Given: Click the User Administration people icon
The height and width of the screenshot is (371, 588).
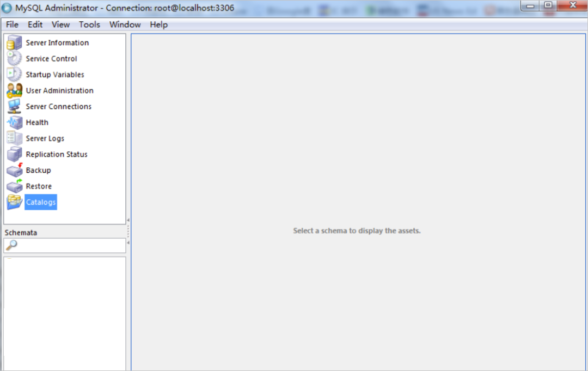Looking at the screenshot, I should pos(14,90).
